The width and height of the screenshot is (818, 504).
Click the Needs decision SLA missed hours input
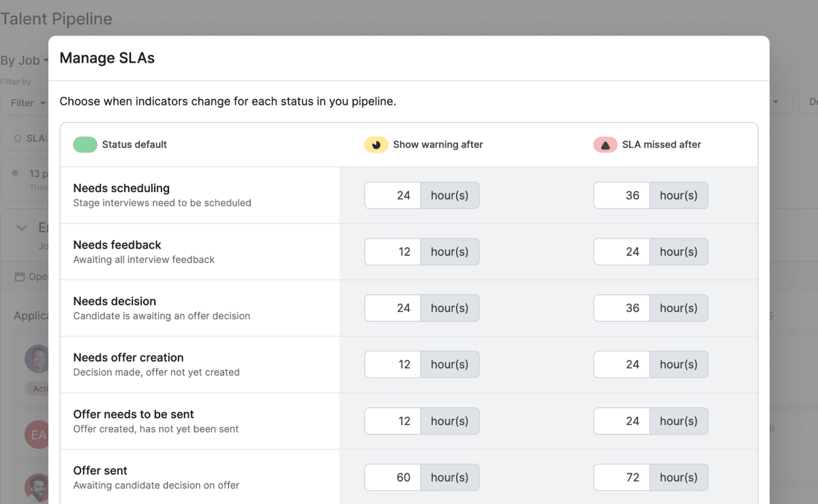click(x=622, y=309)
